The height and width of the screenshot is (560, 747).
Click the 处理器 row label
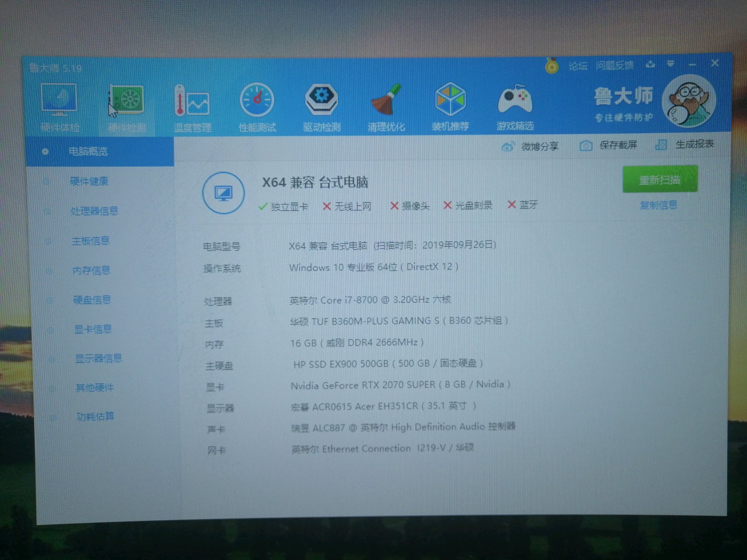click(218, 301)
